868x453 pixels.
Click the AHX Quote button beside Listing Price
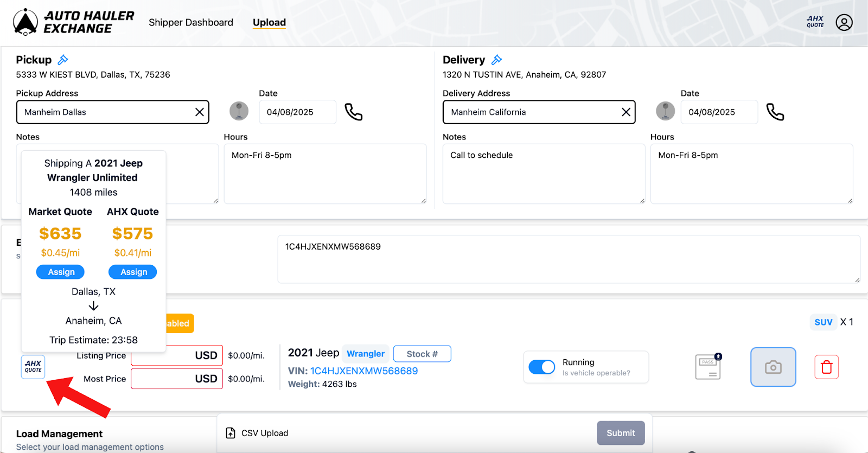click(33, 367)
